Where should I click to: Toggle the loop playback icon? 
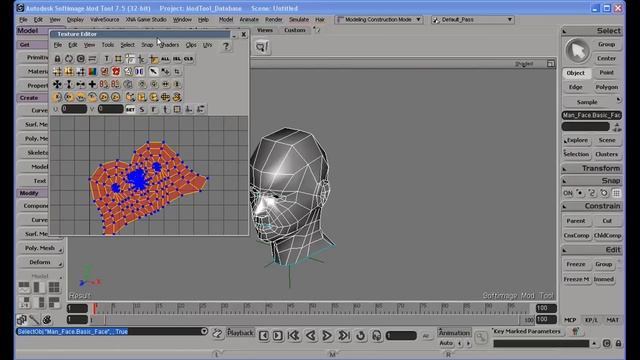[x=360, y=336]
